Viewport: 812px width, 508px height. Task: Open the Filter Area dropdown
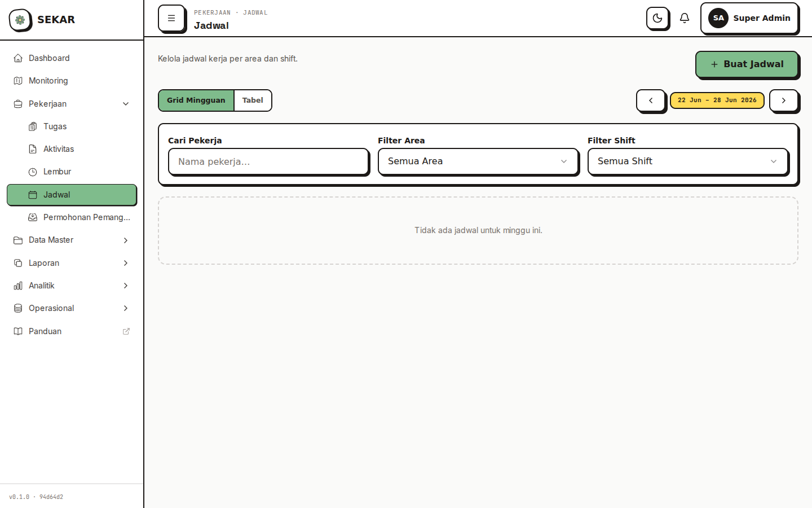pyautogui.click(x=478, y=161)
